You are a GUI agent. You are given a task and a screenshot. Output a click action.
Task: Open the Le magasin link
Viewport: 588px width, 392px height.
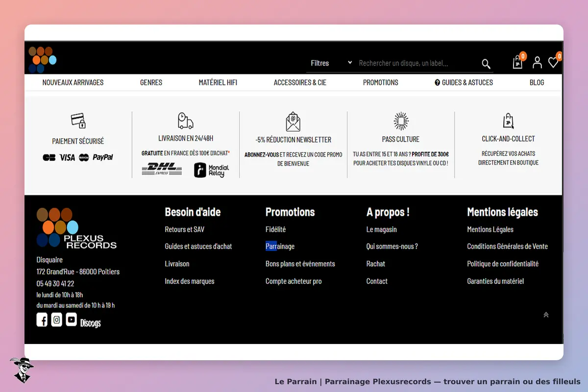[382, 229]
